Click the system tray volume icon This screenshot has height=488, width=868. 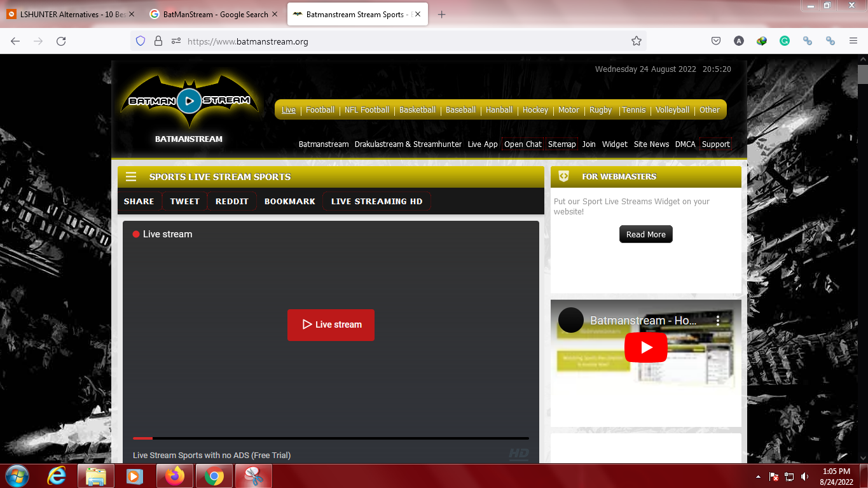tap(805, 477)
